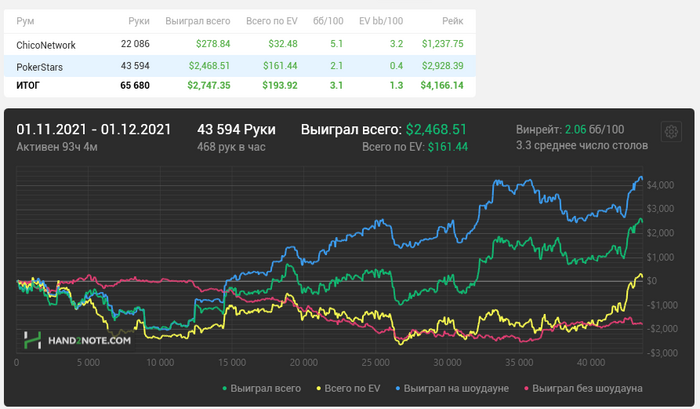This screenshot has width=700, height=409.
Task: Toggle the blue "Выиграл на шоудауне" legend series
Action: (x=452, y=388)
